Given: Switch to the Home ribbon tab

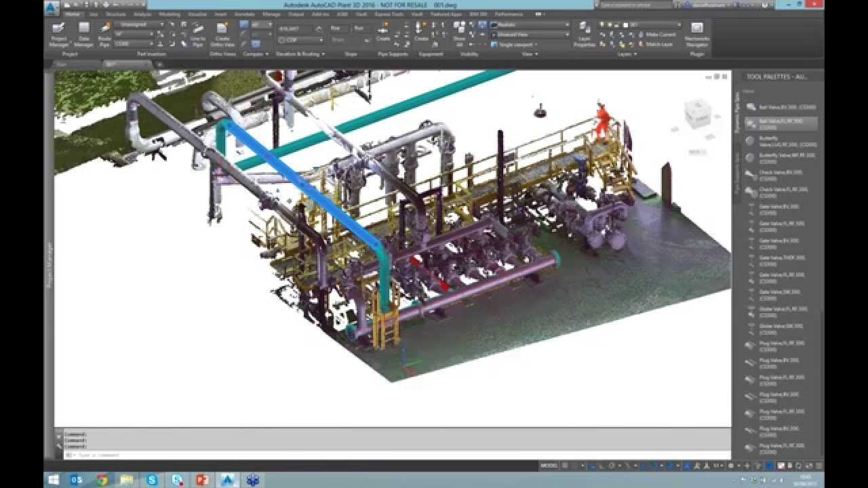Looking at the screenshot, I should [72, 14].
